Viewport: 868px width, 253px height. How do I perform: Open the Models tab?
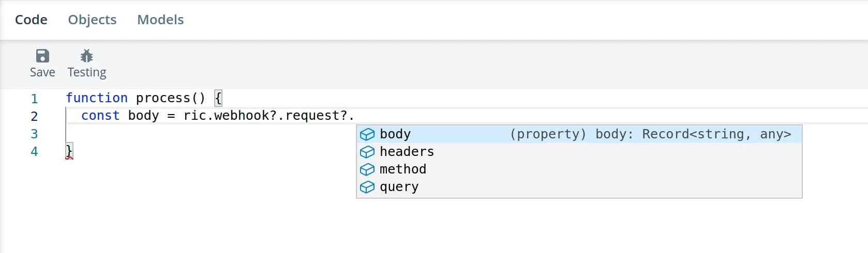[160, 20]
